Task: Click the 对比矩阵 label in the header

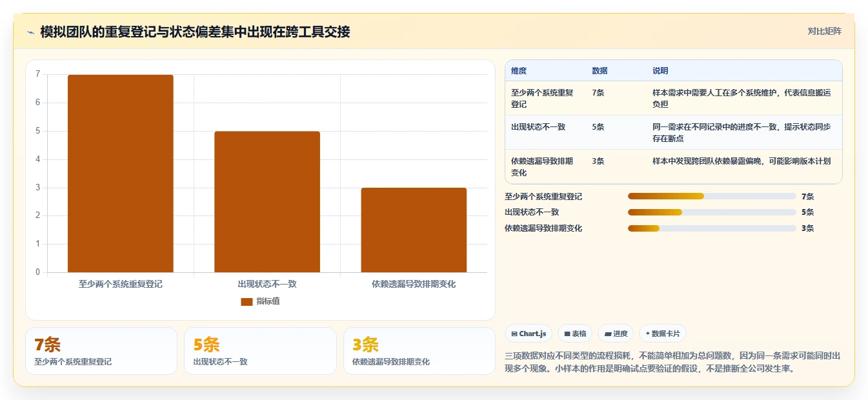Action: click(825, 31)
